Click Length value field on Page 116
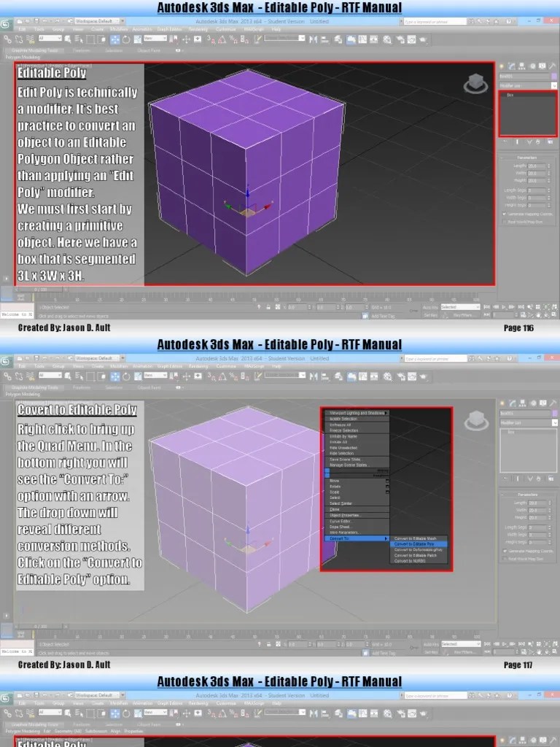Screen dimensions: 560x747 536,166
